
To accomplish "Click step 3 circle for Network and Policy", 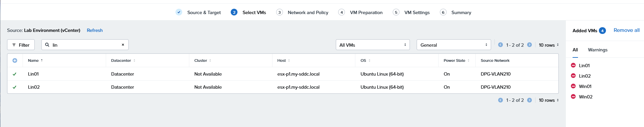I will (x=279, y=12).
